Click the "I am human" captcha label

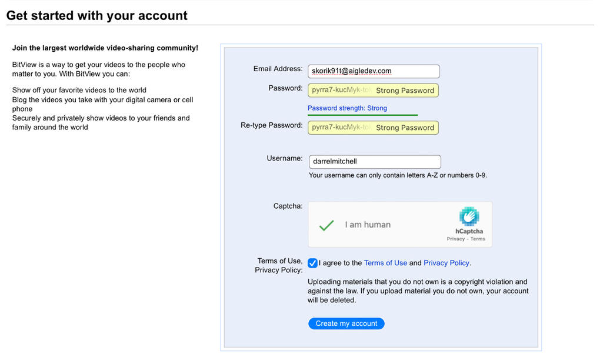(x=368, y=225)
